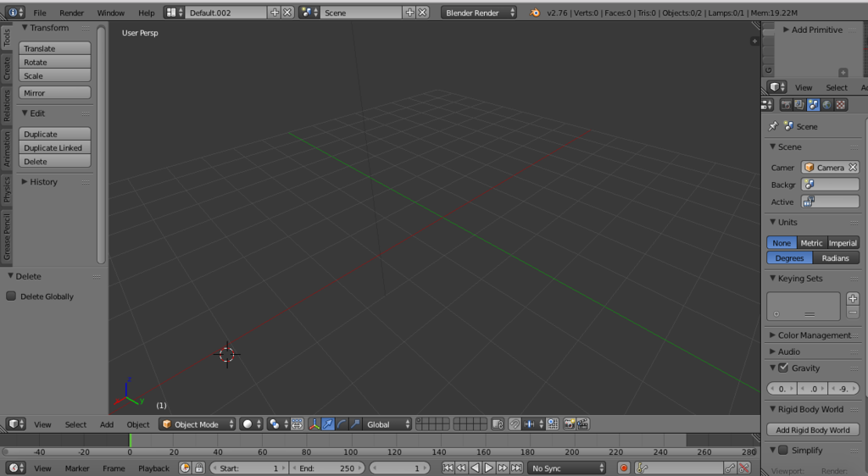
Task: Jump to the next keyframe
Action: [x=503, y=468]
